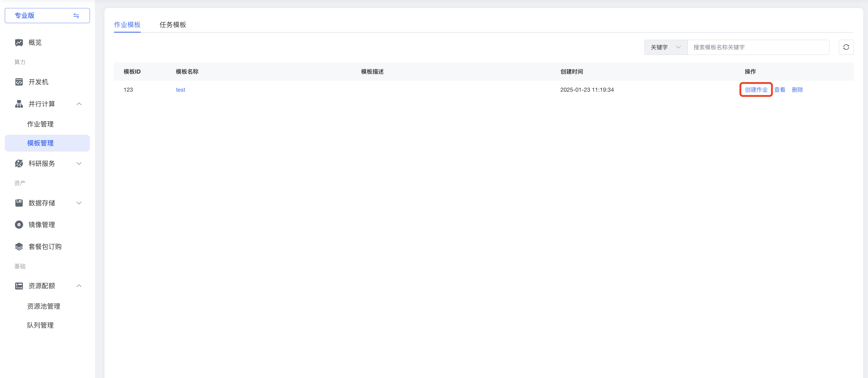Viewport: 868px width, 378px height.
Task: Collapse the 并行计算 menu chevron
Action: coord(79,104)
